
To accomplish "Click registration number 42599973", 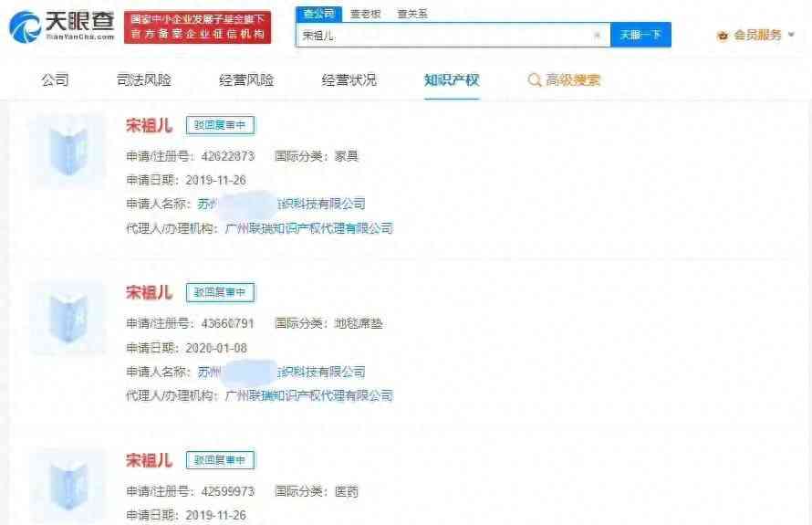I will coord(228,491).
